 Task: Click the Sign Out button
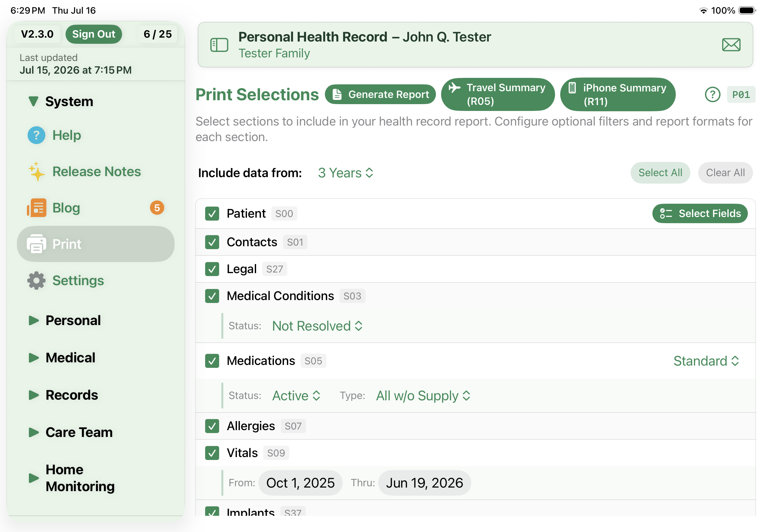(94, 34)
